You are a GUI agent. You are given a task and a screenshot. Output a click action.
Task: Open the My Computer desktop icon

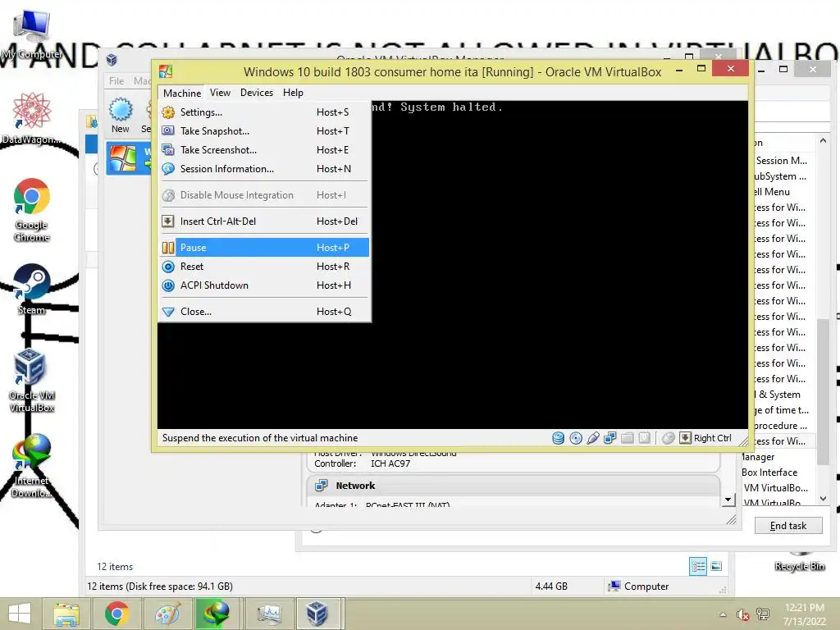click(x=31, y=34)
